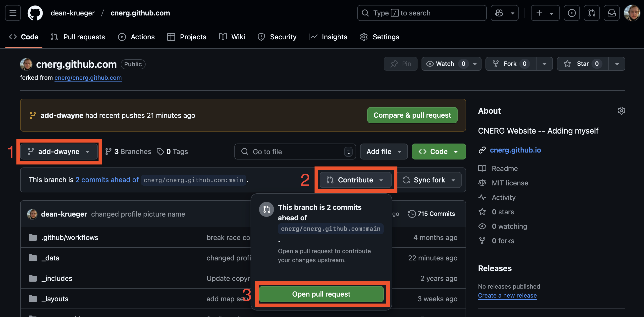Go to the GitHub home logo

pyautogui.click(x=35, y=13)
